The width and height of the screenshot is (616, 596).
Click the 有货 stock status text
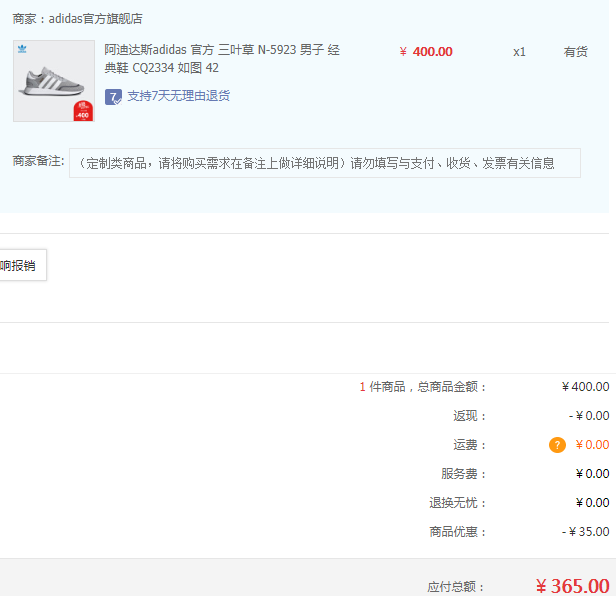click(x=576, y=52)
